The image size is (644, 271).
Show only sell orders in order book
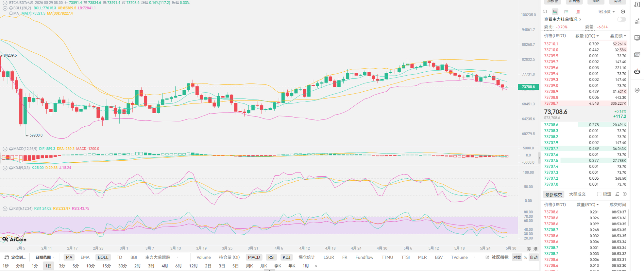(578, 12)
